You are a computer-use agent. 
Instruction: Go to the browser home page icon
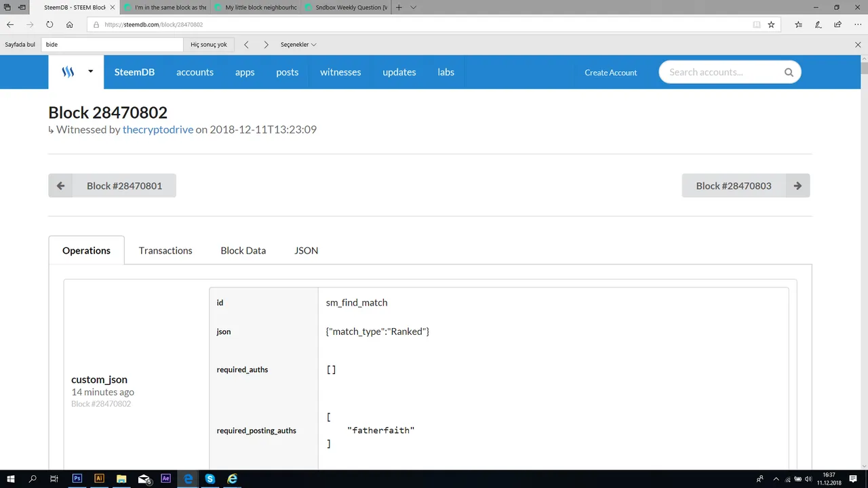[x=69, y=24]
